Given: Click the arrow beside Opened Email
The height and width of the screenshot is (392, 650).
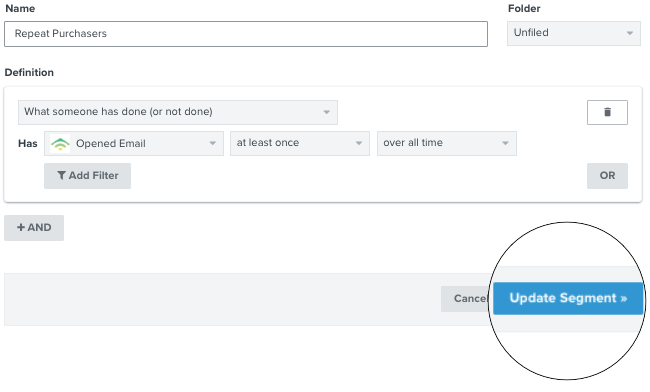Looking at the screenshot, I should [x=212, y=143].
